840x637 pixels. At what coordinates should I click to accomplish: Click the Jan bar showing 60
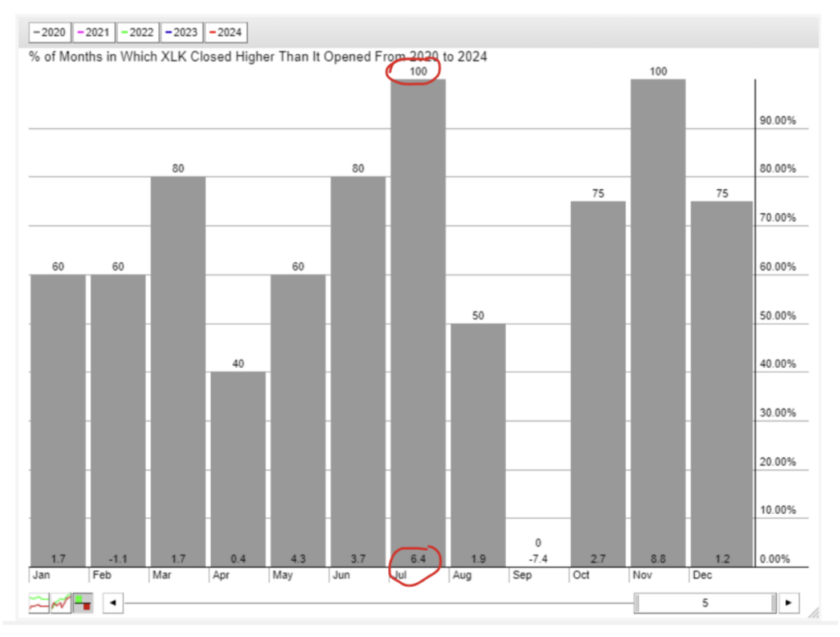(58, 421)
